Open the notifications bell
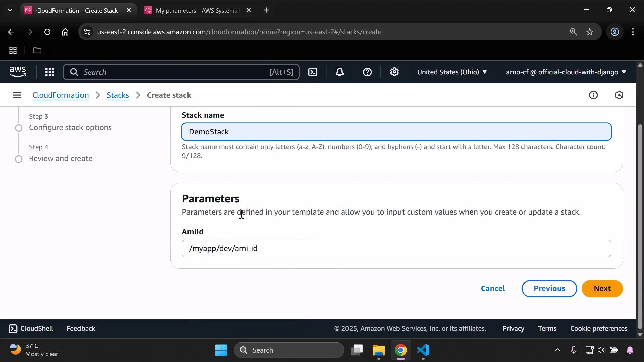 click(x=340, y=72)
